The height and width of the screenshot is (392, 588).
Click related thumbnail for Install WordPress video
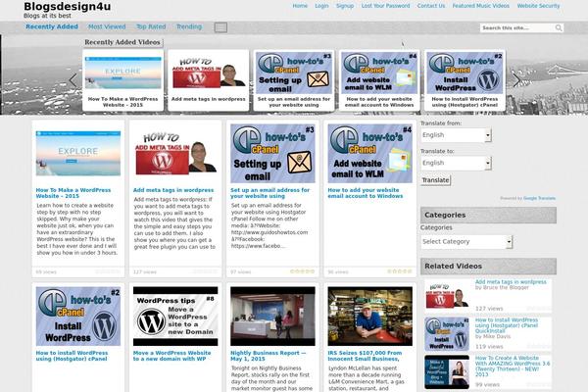point(447,334)
